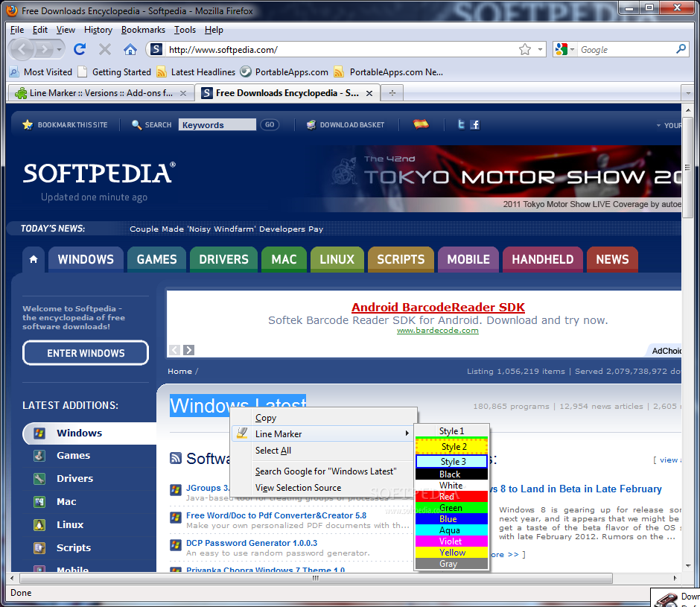Reload the page with the refresh icon

point(80,49)
